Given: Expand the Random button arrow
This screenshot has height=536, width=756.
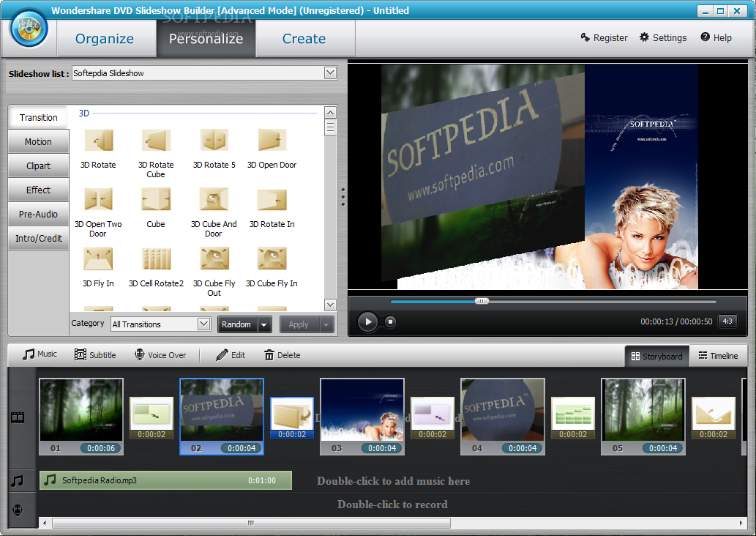Looking at the screenshot, I should 263,324.
